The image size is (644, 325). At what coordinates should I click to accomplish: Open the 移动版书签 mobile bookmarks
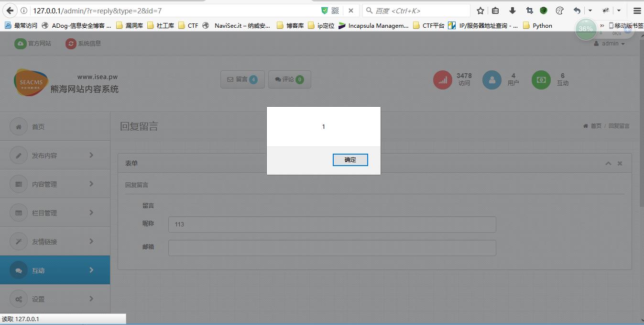626,26
